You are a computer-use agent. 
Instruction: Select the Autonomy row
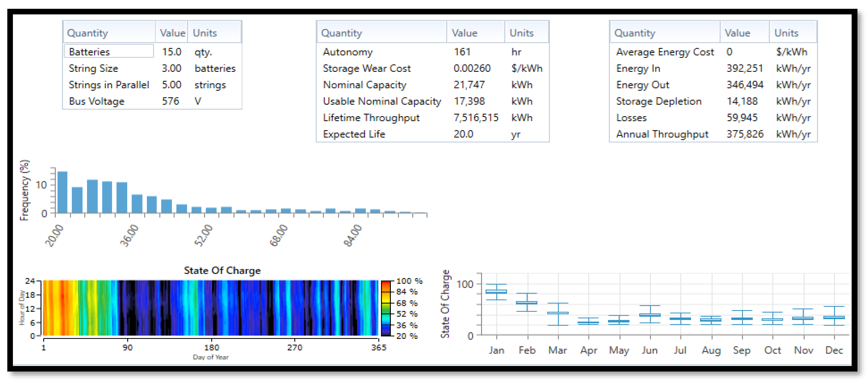347,52
